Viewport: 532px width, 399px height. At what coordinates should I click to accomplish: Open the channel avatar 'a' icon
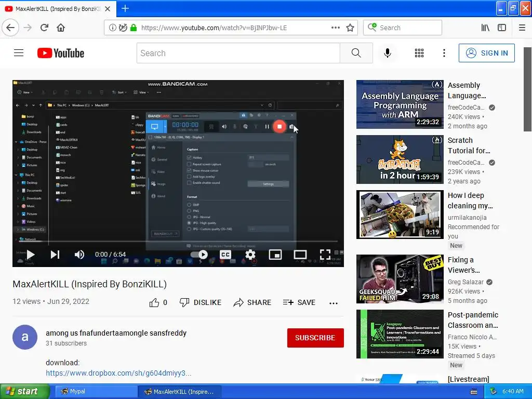[25, 337]
